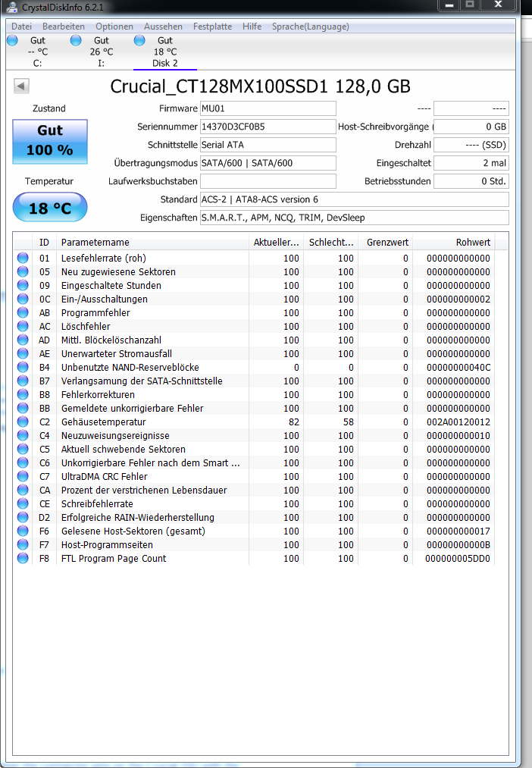Click status orb for Programmfehler
Viewport: 532px width, 768px height.
coord(23,312)
